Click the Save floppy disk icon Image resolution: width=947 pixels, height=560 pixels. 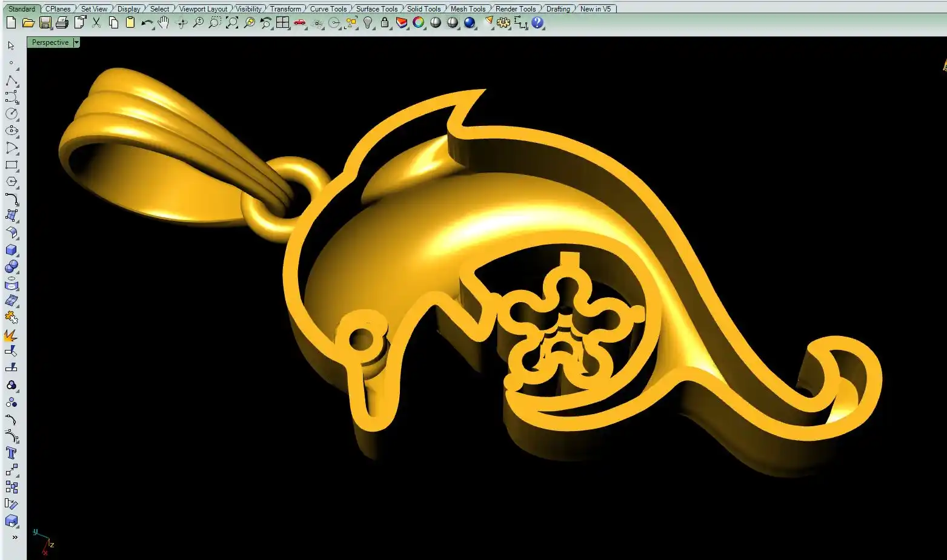click(45, 23)
